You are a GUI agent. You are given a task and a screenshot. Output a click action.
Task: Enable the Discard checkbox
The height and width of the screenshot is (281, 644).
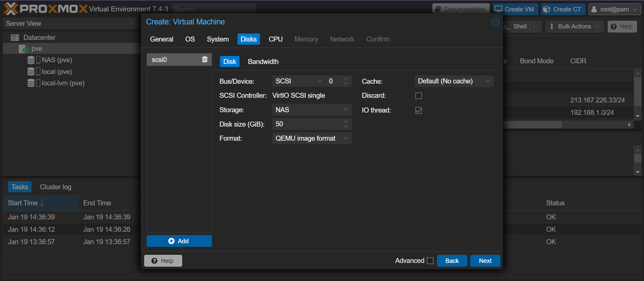(x=419, y=96)
